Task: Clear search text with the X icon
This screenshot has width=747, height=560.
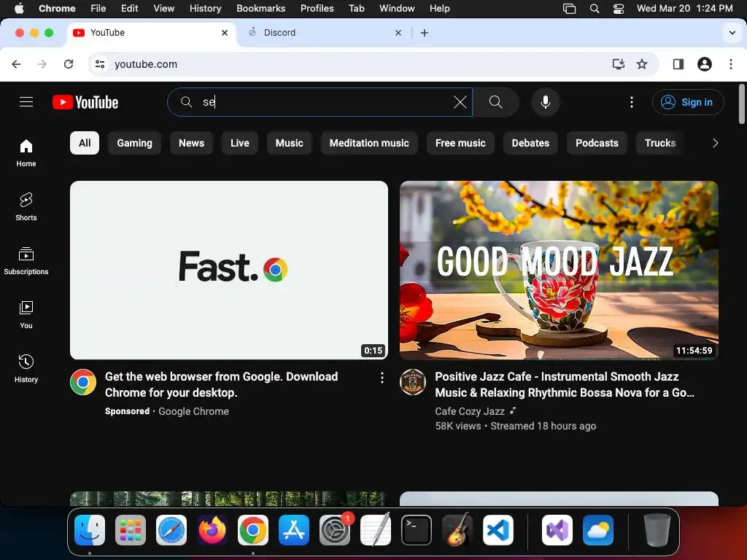Action: pos(460,102)
